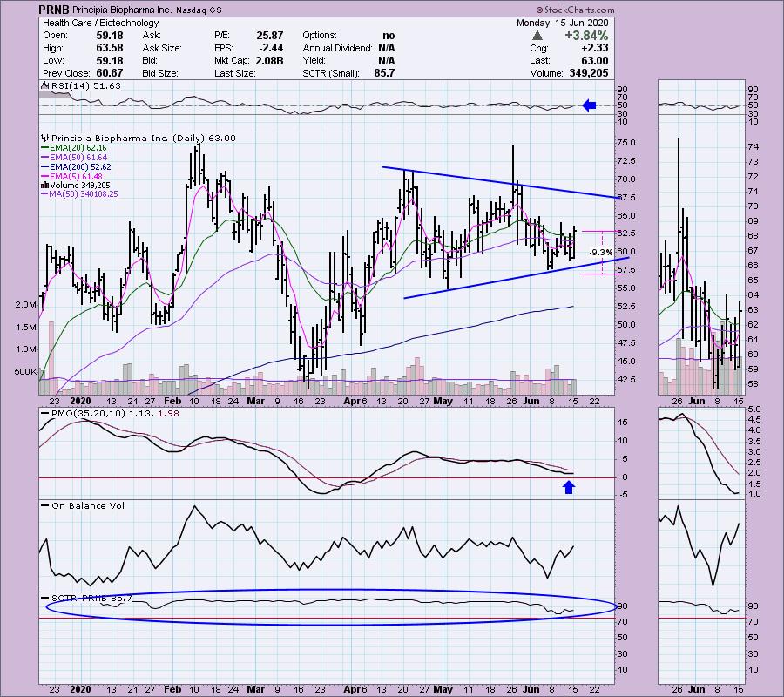This screenshot has height=697, width=784.
Task: Click the 'Nasdaq GS' exchange label
Action: pos(199,10)
